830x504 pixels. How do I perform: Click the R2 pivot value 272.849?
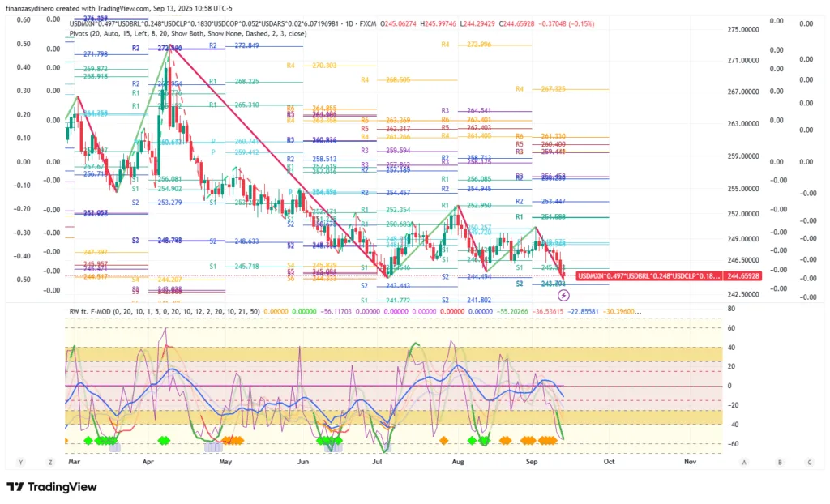(x=246, y=45)
